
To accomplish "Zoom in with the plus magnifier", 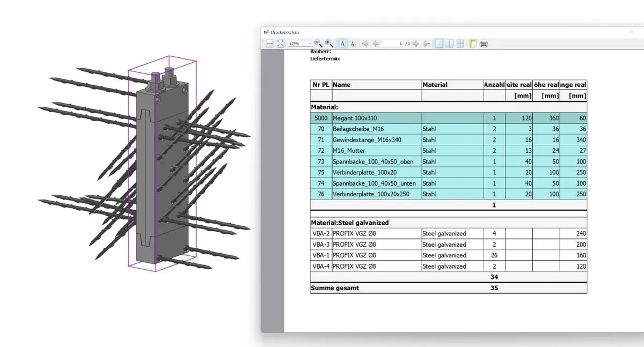I will click(x=330, y=43).
